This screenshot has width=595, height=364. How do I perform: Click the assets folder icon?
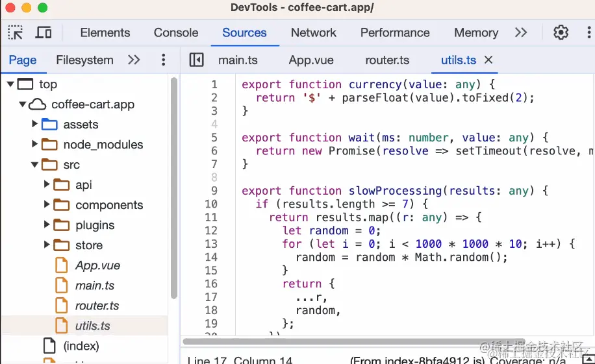click(x=49, y=125)
